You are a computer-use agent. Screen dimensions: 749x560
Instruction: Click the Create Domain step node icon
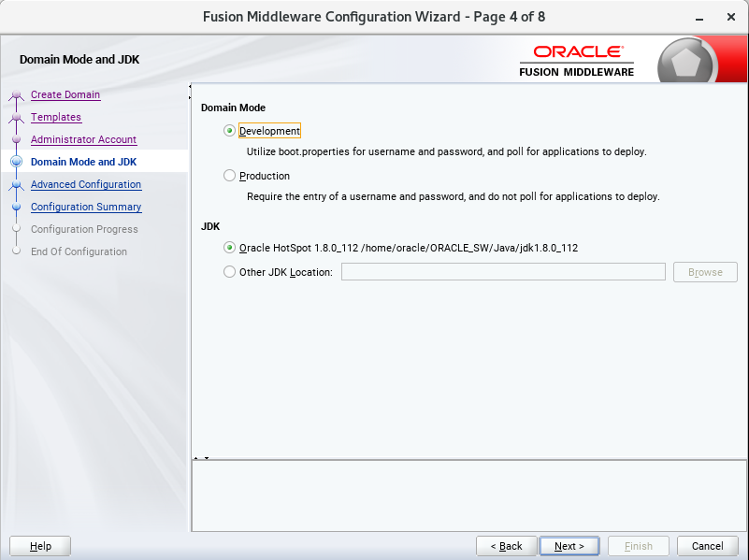[x=16, y=94]
